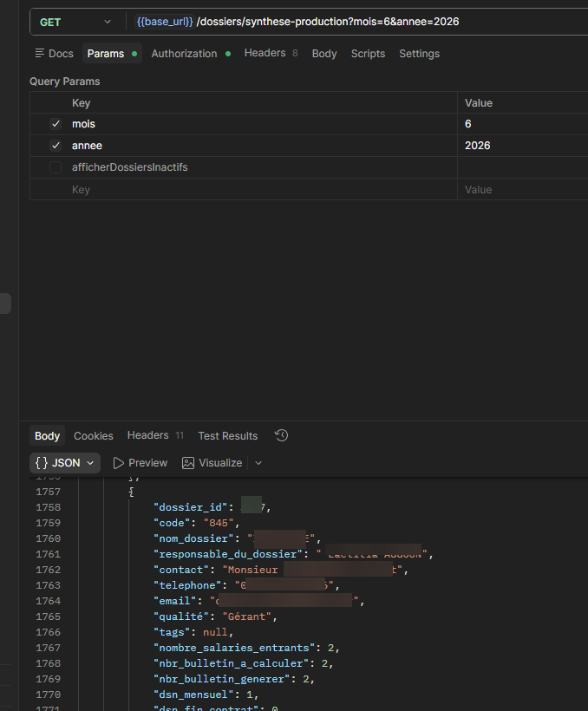Select the response Body tab
The image size is (588, 711).
[47, 436]
